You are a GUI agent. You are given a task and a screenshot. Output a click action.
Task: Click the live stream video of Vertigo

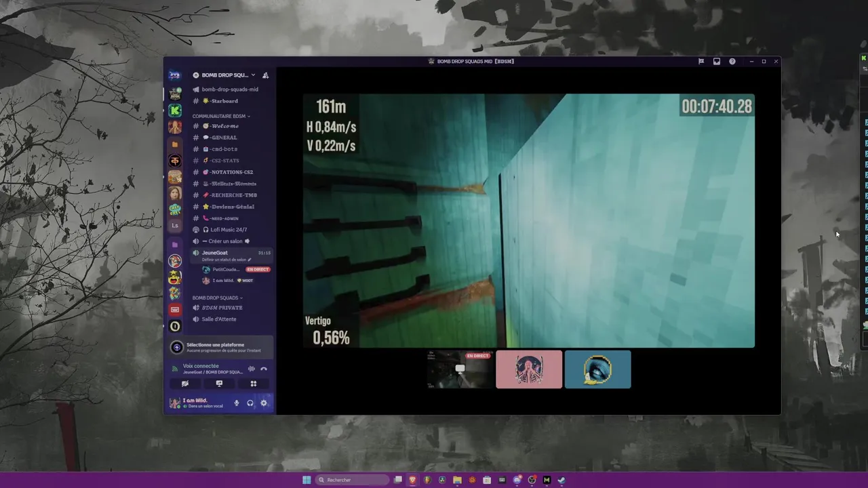[528, 221]
